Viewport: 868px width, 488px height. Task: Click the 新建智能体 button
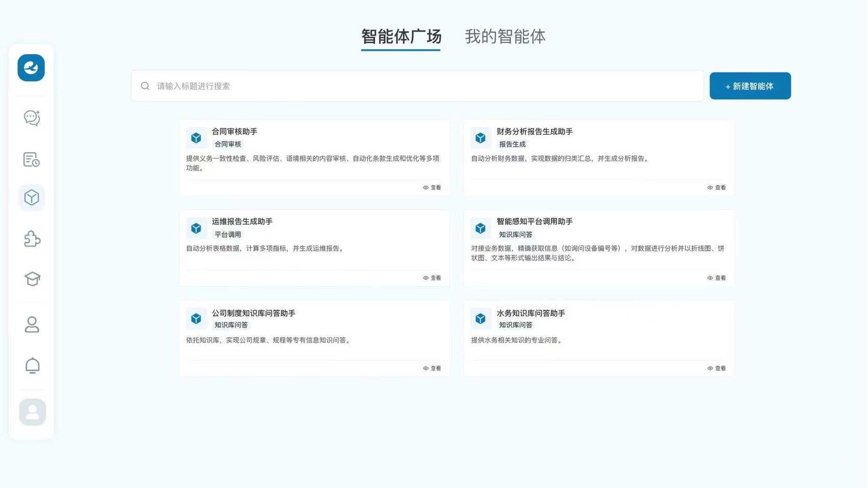pos(750,86)
